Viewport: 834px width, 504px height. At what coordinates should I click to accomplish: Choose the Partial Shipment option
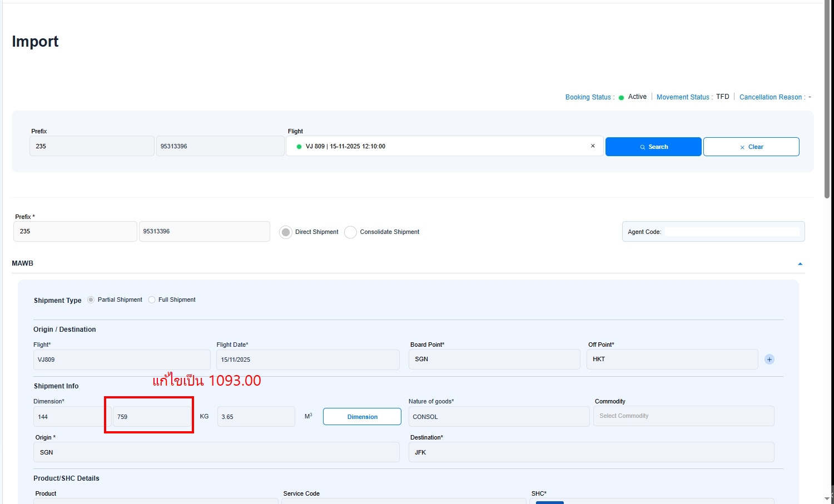91,300
